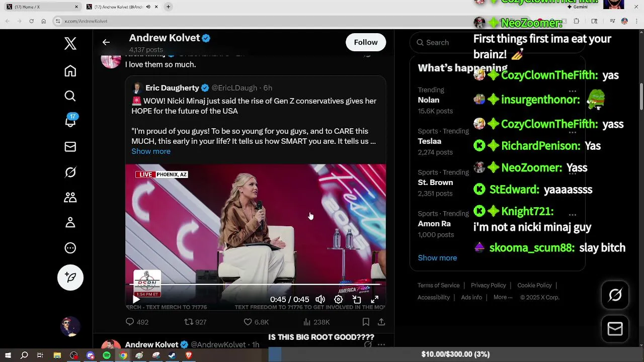Open Ads info footer link

click(471, 297)
